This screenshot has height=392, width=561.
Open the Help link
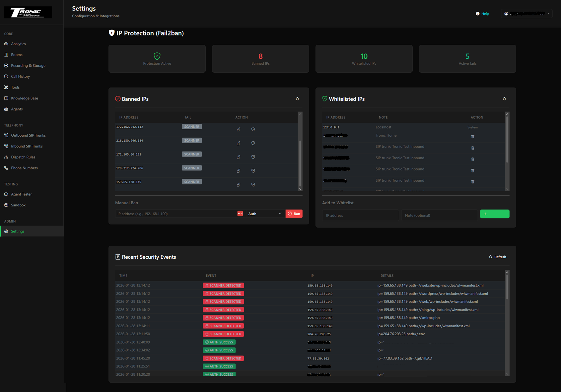482,14
